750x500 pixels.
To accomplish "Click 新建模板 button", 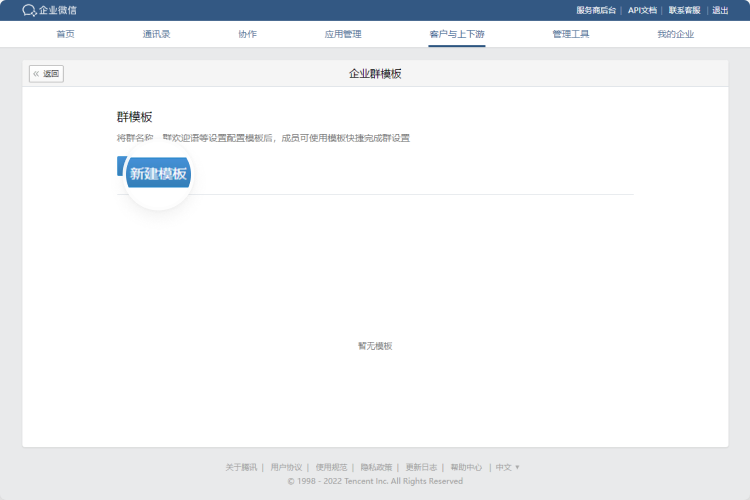I will point(158,173).
